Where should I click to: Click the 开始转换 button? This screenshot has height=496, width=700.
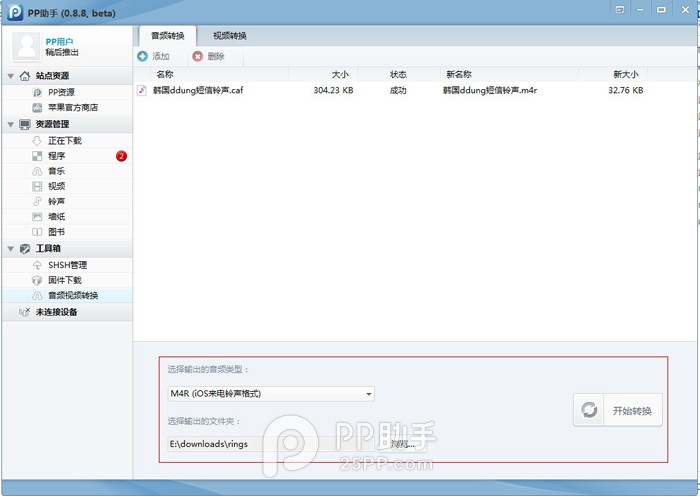pos(618,410)
